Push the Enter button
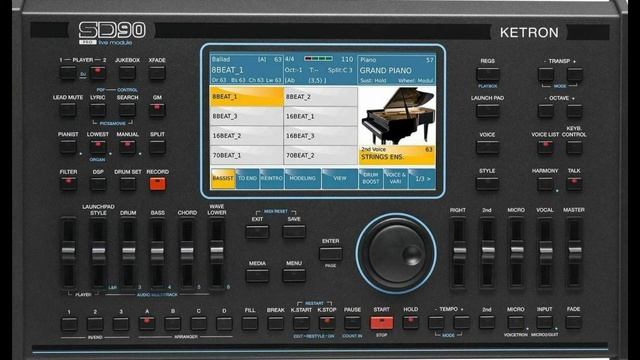This screenshot has height=360, width=640. click(x=331, y=253)
